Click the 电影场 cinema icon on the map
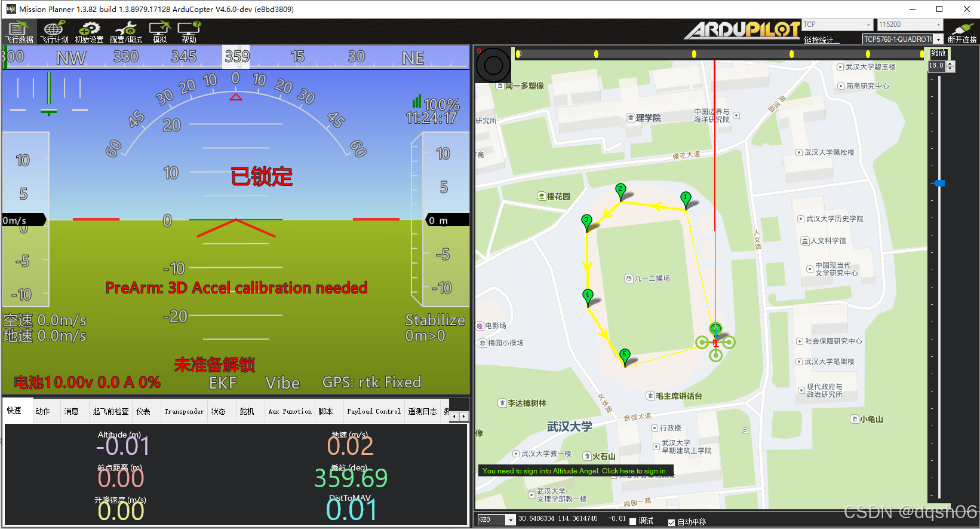This screenshot has width=980, height=529. [480, 326]
